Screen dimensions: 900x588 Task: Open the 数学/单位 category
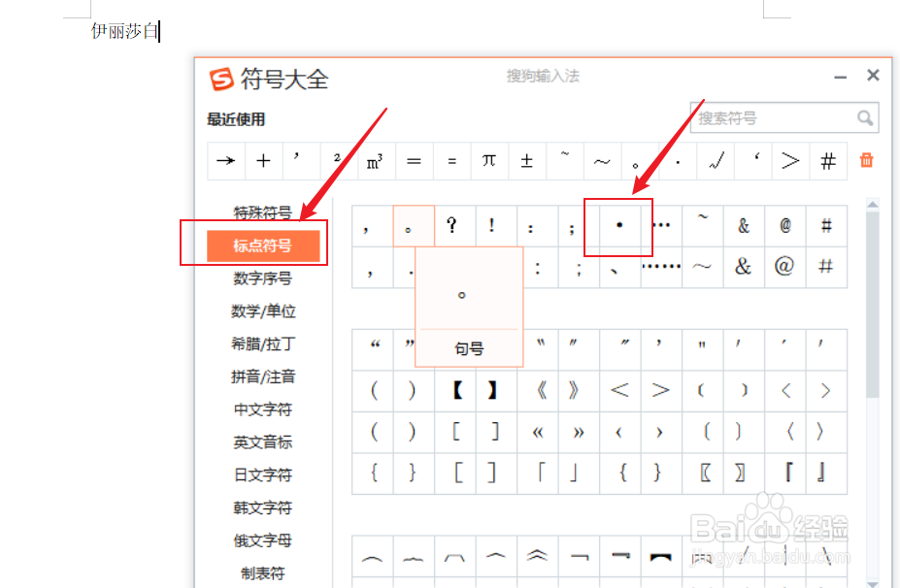click(262, 311)
